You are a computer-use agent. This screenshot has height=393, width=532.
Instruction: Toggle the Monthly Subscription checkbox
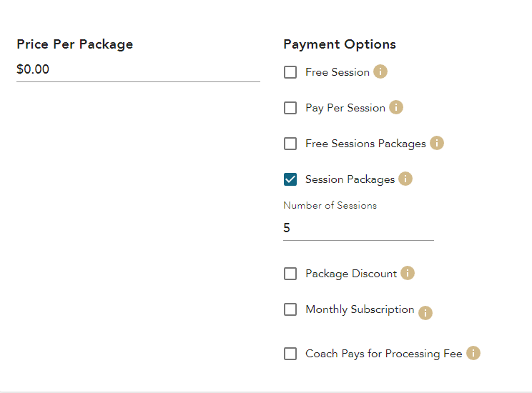click(290, 309)
